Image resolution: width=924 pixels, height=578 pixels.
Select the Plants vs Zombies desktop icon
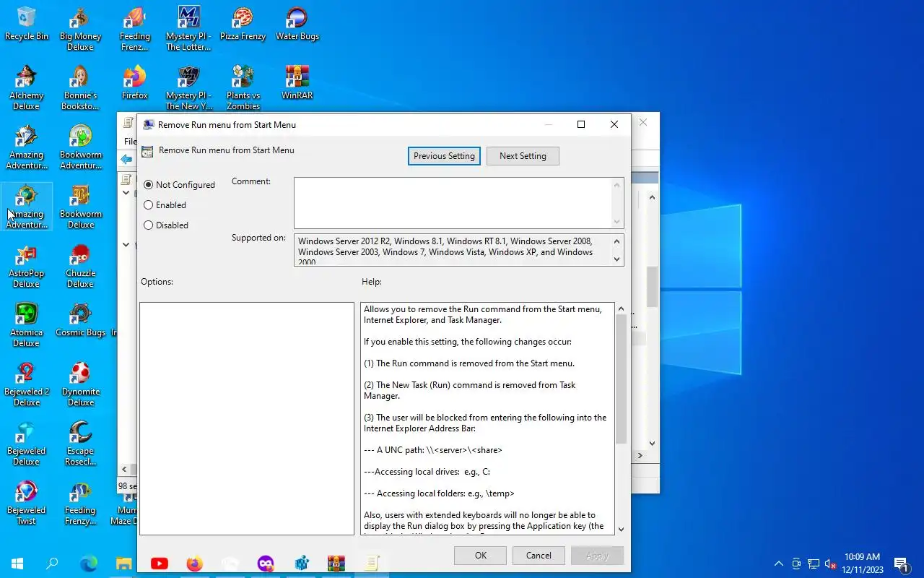(243, 88)
